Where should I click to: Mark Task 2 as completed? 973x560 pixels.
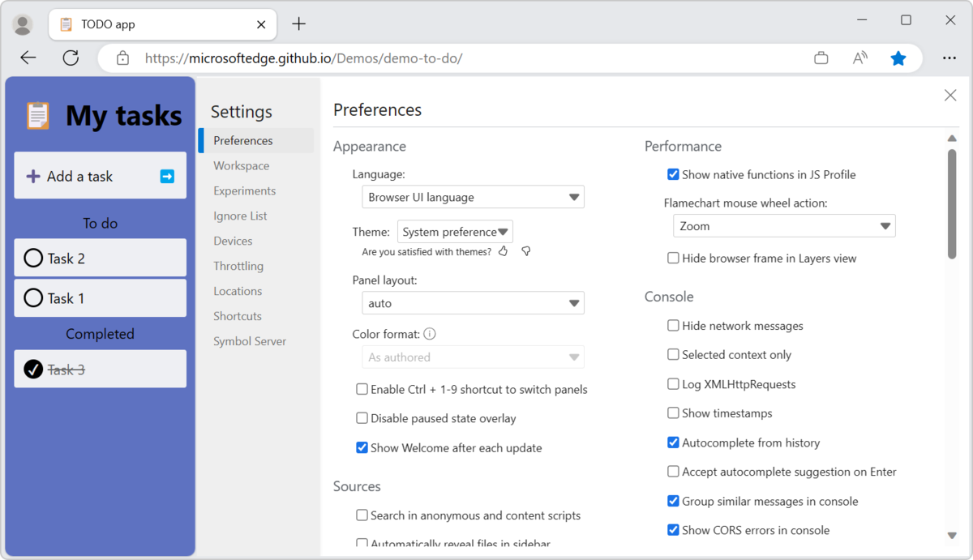33,259
